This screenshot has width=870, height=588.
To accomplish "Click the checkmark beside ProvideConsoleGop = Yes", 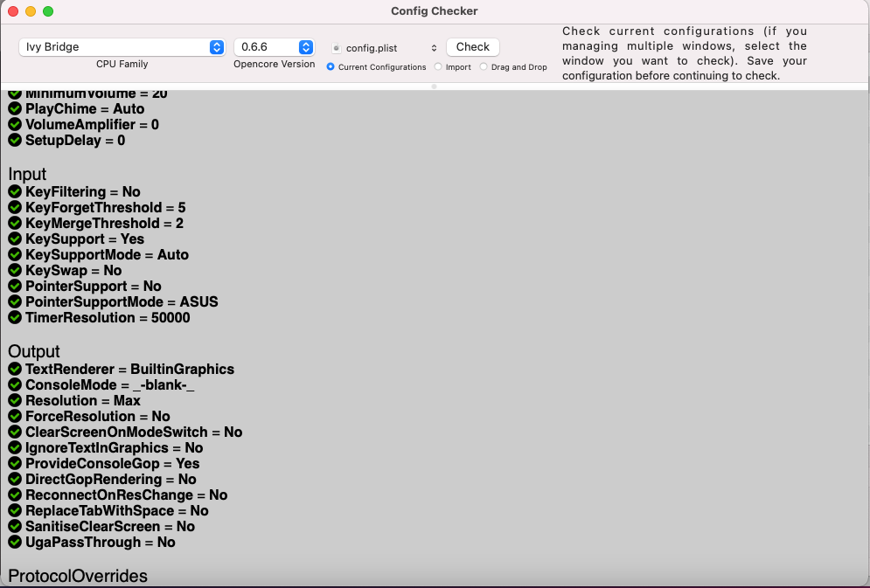I will tap(14, 463).
